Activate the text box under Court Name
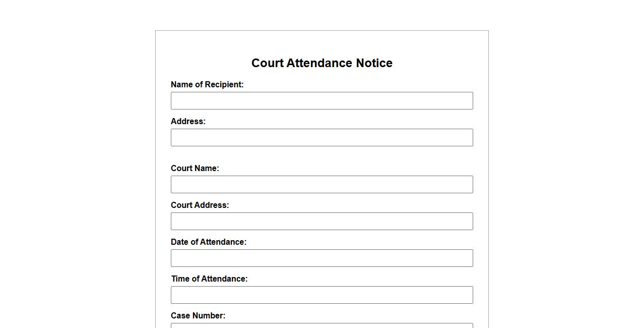The image size is (644, 328). click(321, 184)
